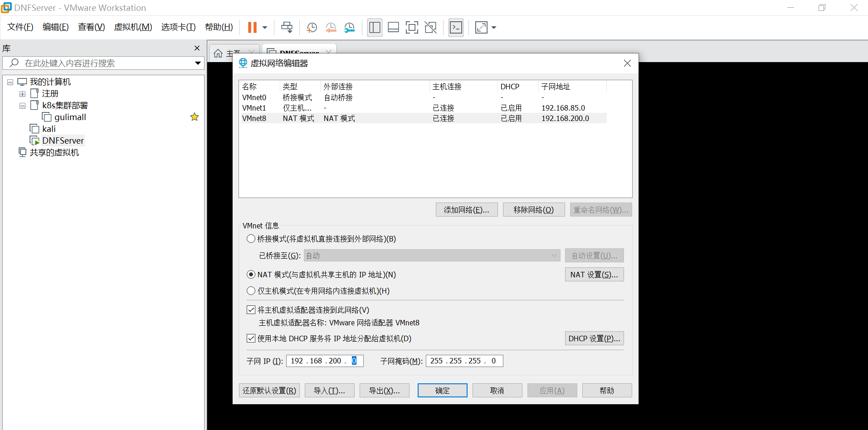
Task: Toggle the library sidebar view icon
Action: point(375,28)
